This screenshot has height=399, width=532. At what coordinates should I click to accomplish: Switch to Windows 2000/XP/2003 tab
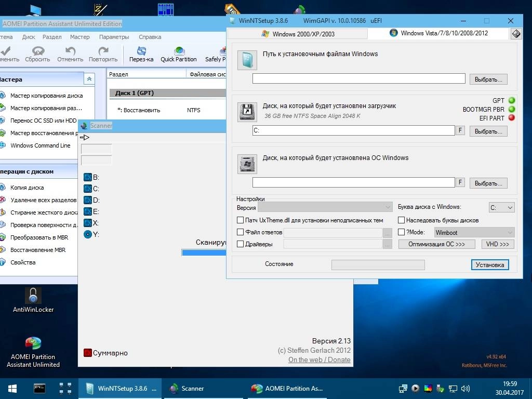(x=298, y=34)
